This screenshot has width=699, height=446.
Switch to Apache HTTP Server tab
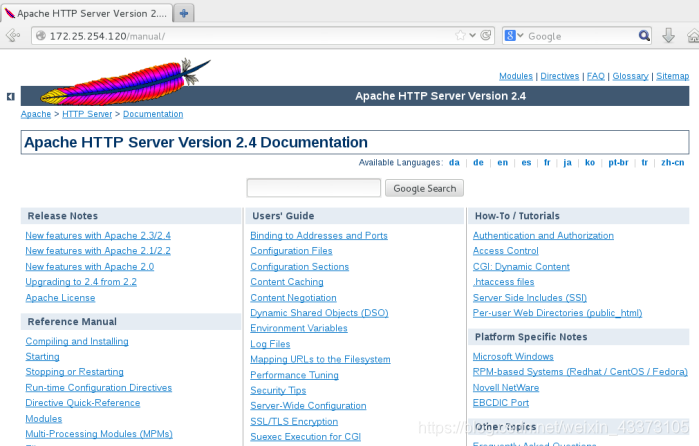(x=87, y=13)
